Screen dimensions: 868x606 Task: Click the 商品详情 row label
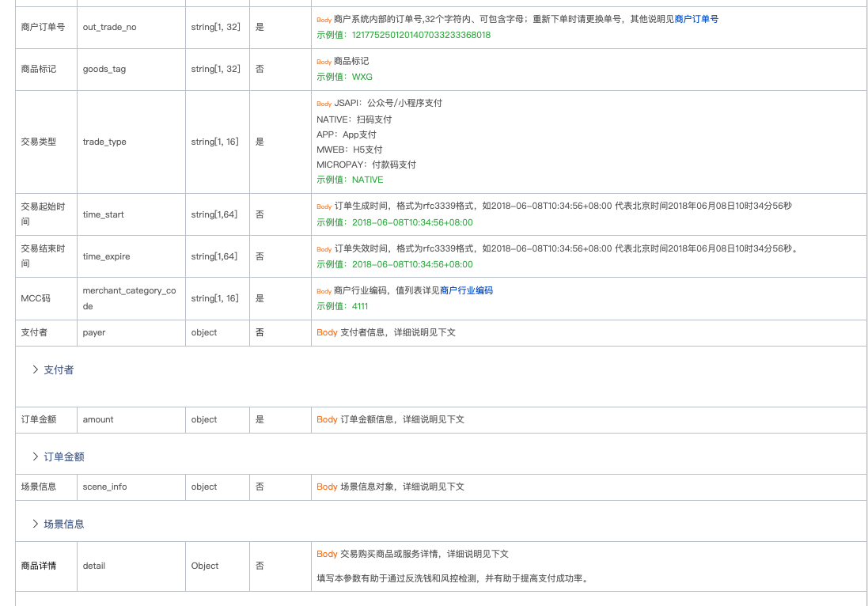pos(39,566)
